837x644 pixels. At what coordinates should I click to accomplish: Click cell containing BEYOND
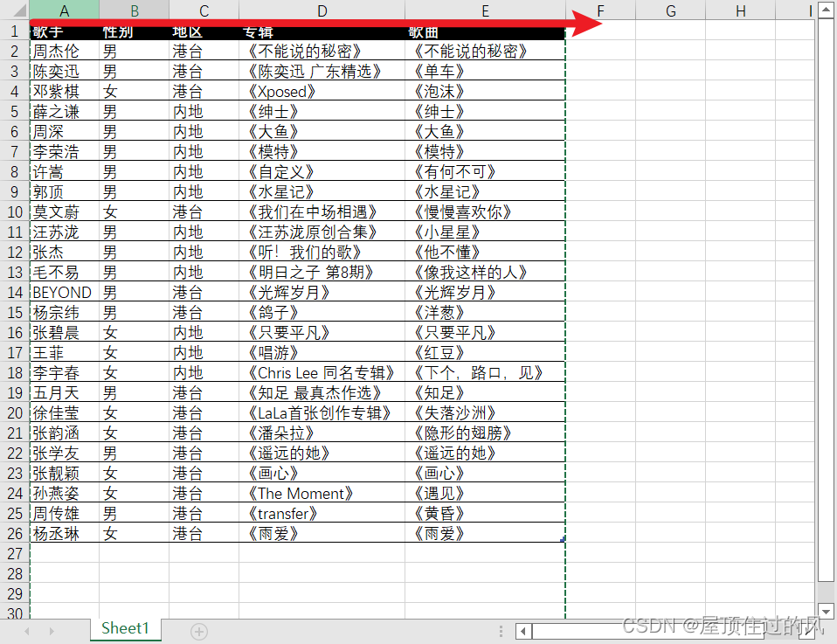coord(65,293)
